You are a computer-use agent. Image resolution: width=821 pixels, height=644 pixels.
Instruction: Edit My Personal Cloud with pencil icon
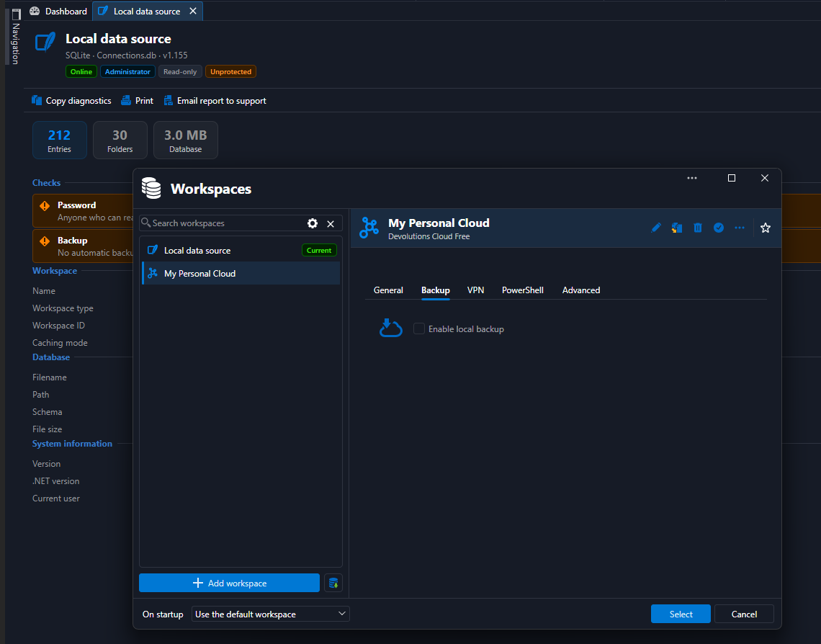tap(655, 228)
